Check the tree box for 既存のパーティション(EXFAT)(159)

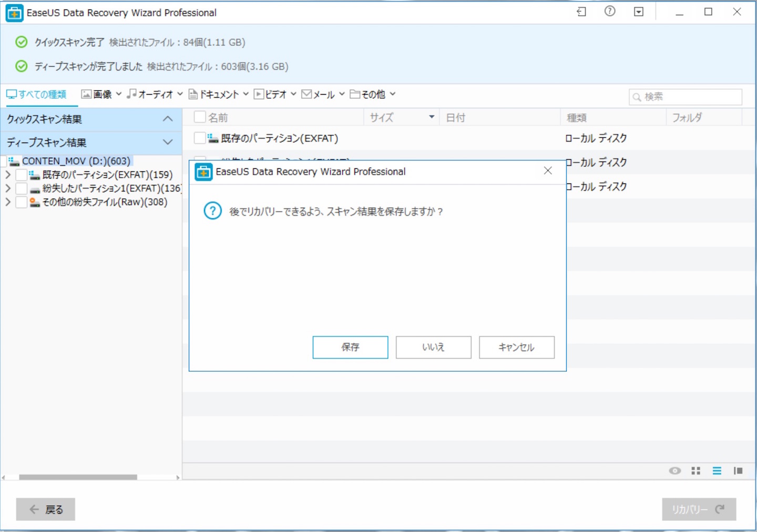[x=22, y=175]
